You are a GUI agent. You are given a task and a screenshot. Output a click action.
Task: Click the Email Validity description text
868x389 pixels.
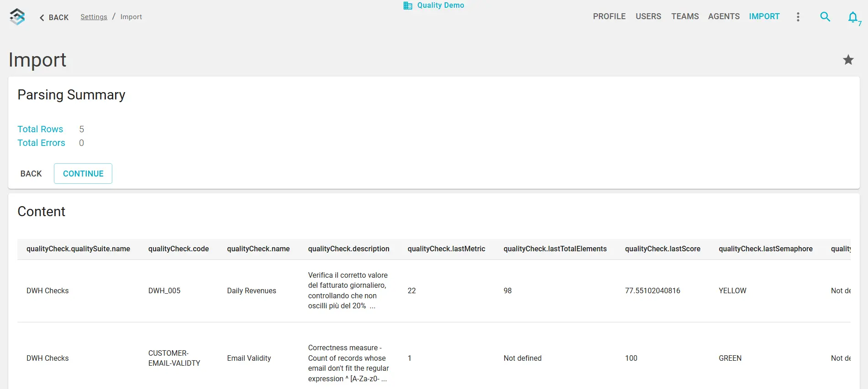point(348,363)
